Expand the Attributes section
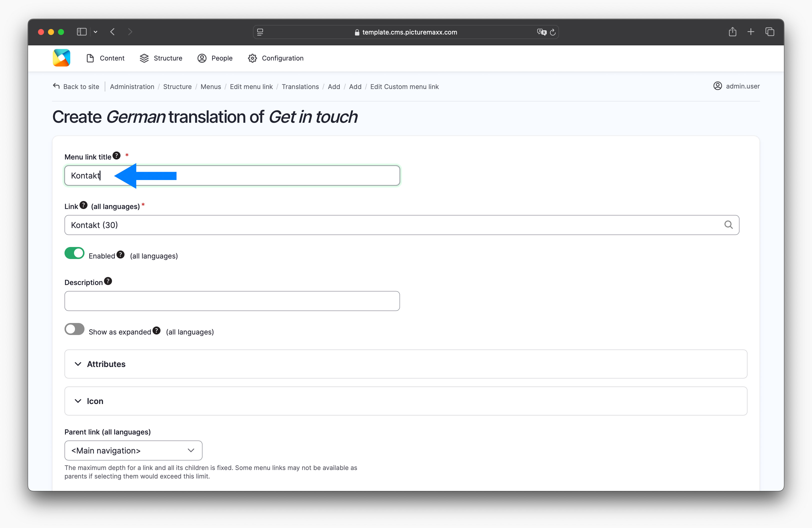This screenshot has height=528, width=812. [406, 364]
